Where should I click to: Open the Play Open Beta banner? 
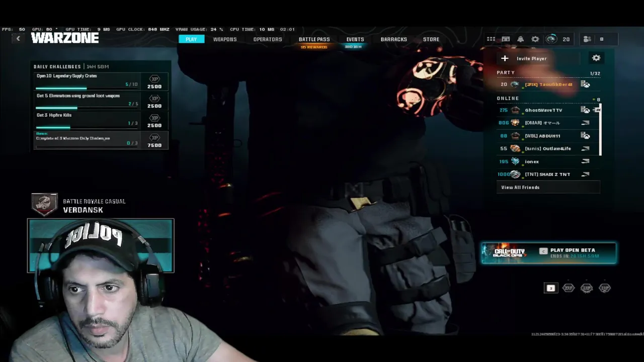point(549,253)
